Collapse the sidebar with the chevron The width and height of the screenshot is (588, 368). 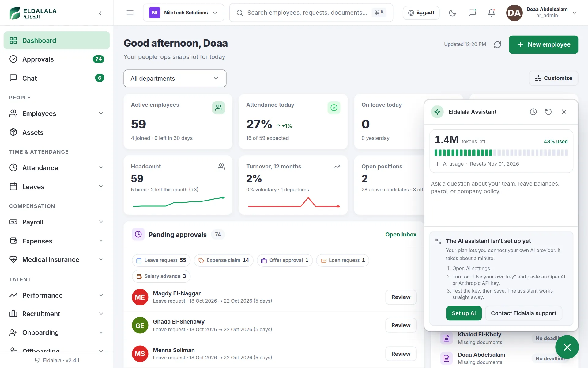100,13
